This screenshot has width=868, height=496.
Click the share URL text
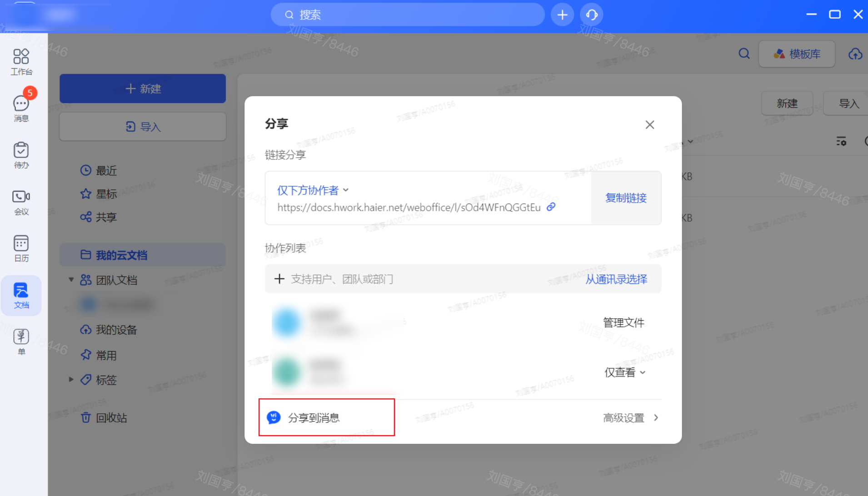(x=409, y=207)
